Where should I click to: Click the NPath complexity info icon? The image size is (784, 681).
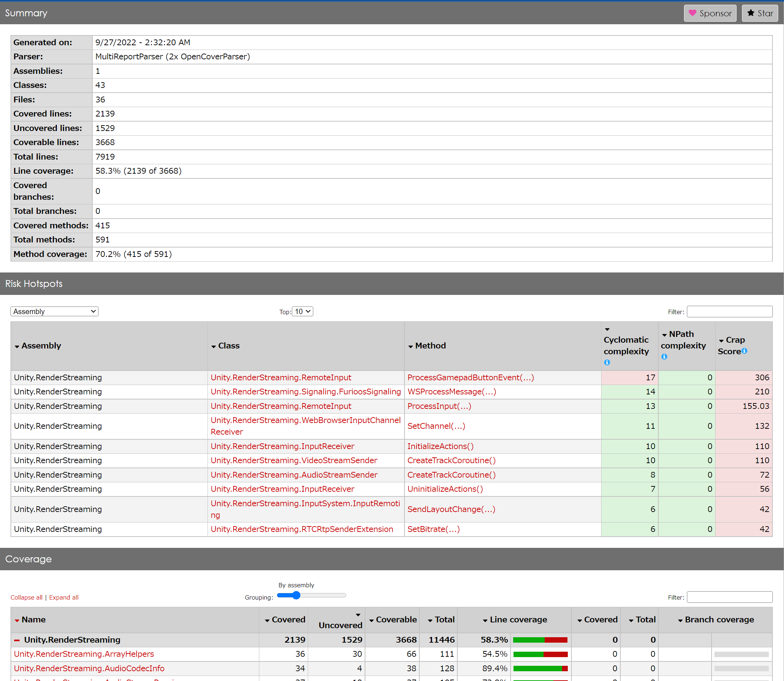[x=664, y=357]
